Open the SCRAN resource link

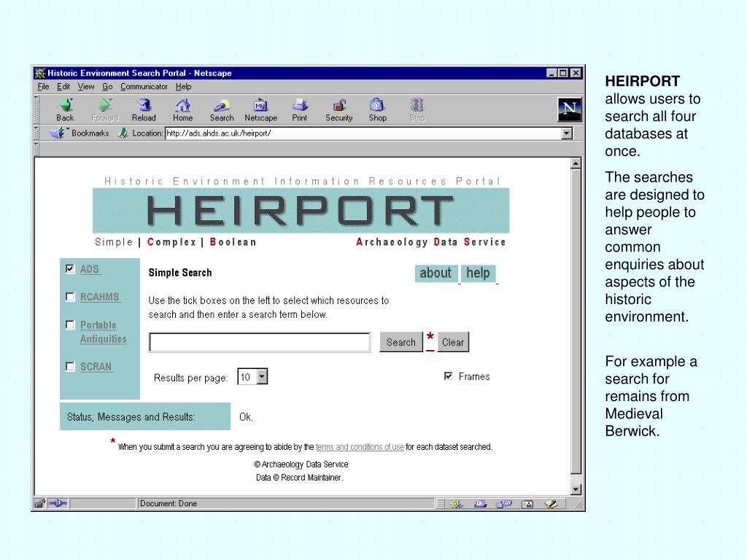point(96,367)
